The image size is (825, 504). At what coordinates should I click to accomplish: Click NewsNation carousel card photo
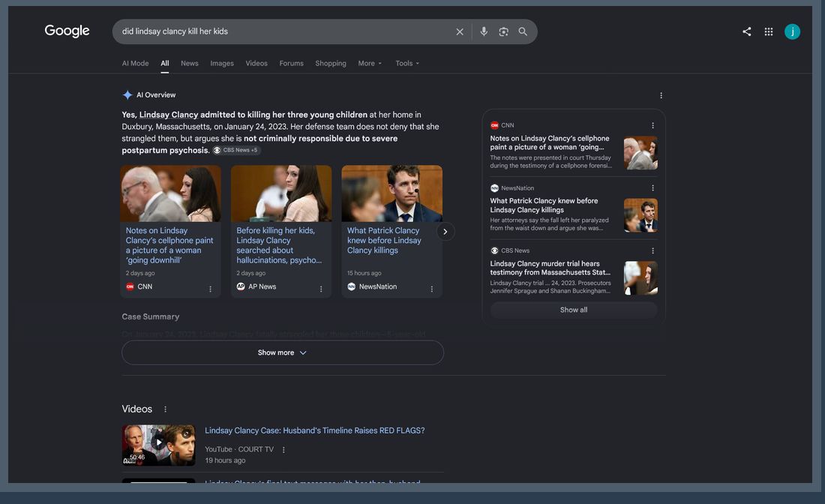click(392, 193)
